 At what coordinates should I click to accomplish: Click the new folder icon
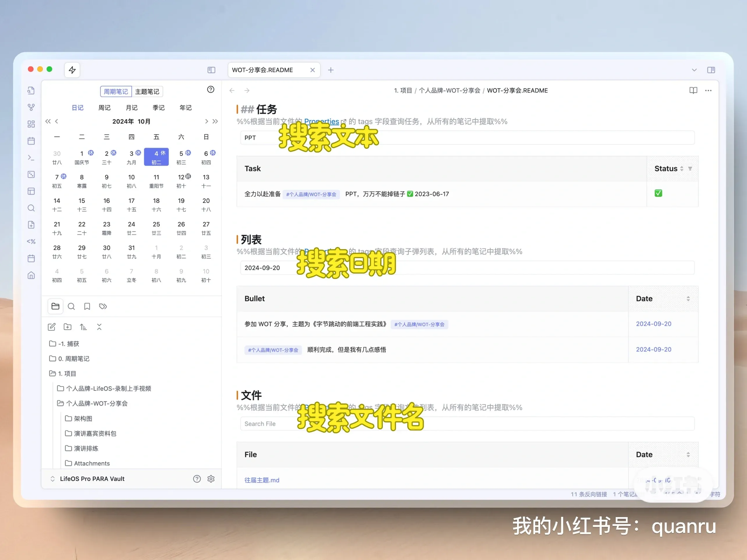(x=67, y=327)
